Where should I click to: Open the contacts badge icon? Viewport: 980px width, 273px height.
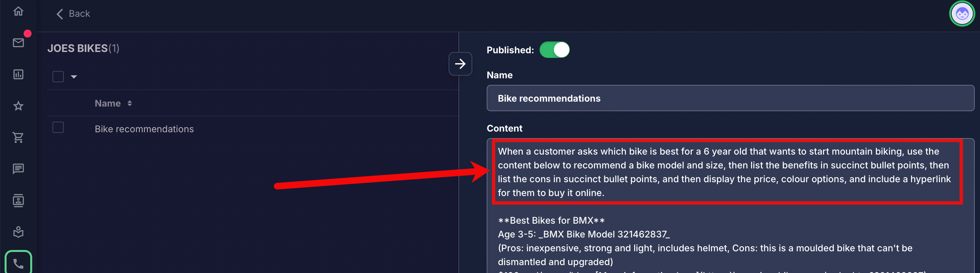[x=18, y=200]
